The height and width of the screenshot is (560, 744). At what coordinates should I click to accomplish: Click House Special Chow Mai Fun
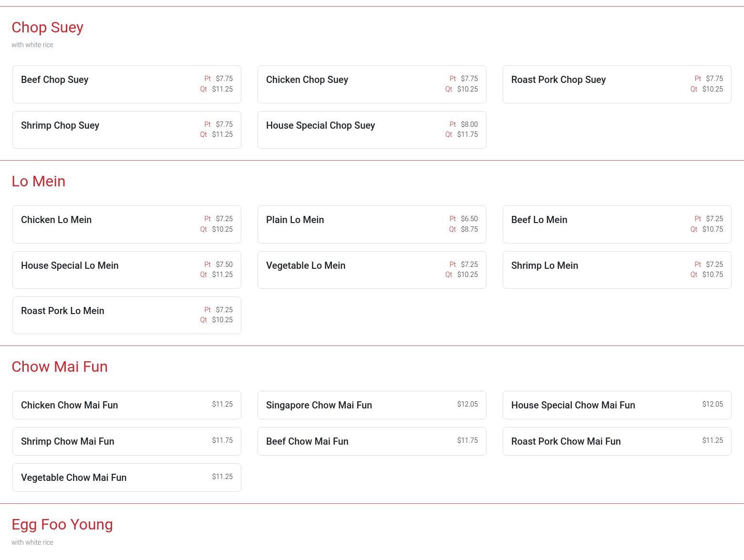click(x=617, y=405)
